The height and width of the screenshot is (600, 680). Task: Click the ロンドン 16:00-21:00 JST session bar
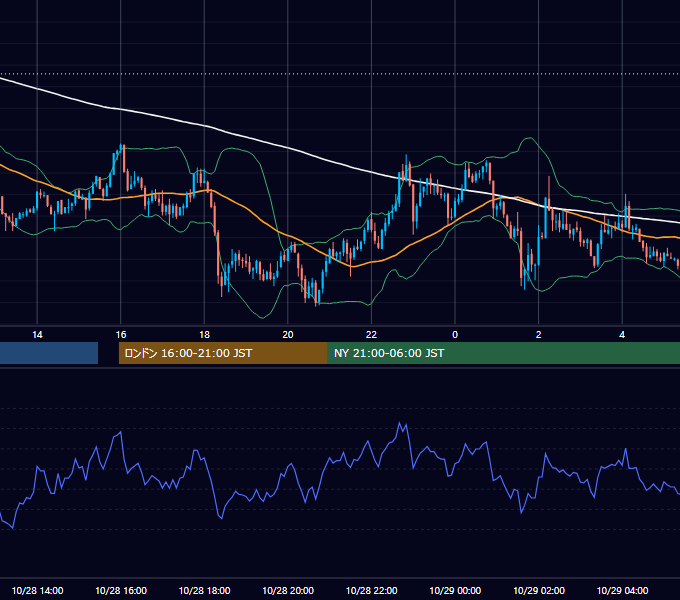point(223,353)
